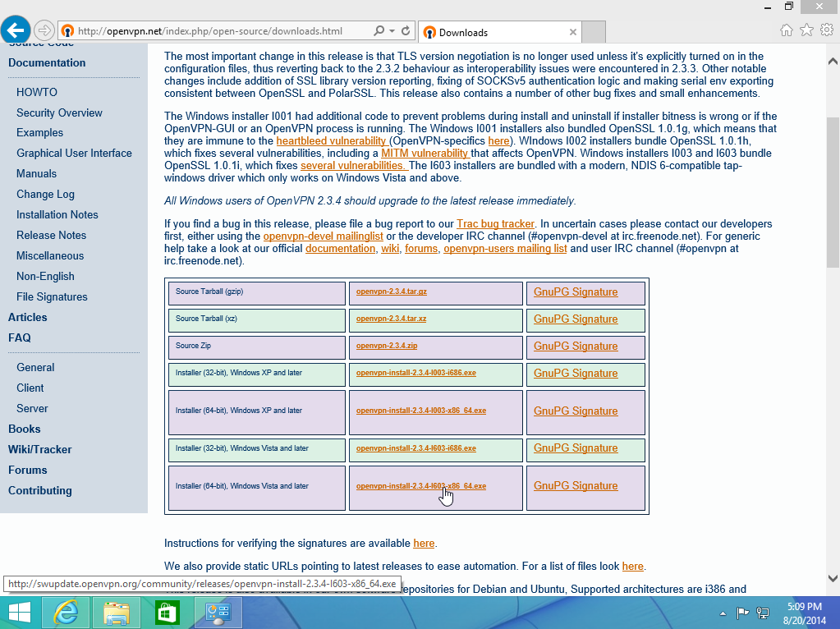840x629 pixels.
Task: Open the Windows Store taskbar icon
Action: click(x=168, y=613)
